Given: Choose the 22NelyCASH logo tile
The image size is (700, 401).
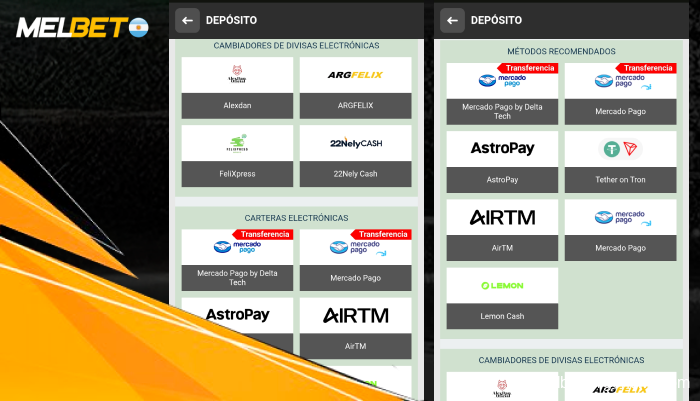Looking at the screenshot, I should coord(355,143).
